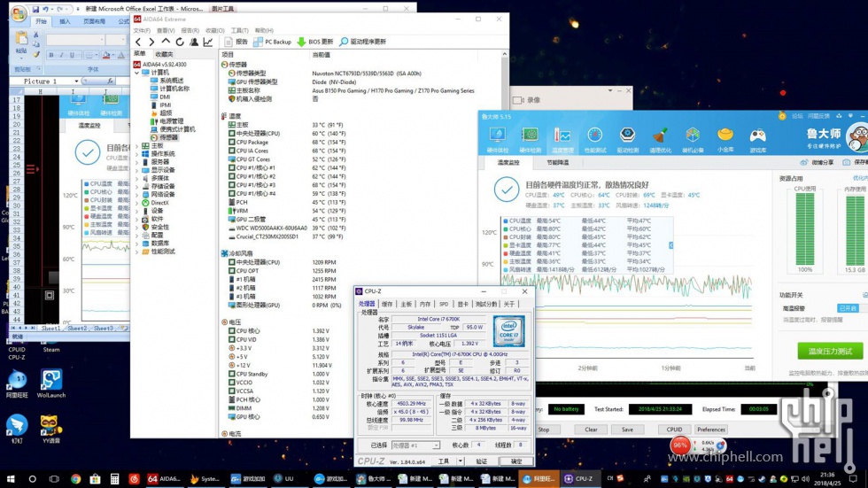This screenshot has height=488, width=868.
Task: Switch to 缓存 tab in CPU-Z
Action: 387,305
